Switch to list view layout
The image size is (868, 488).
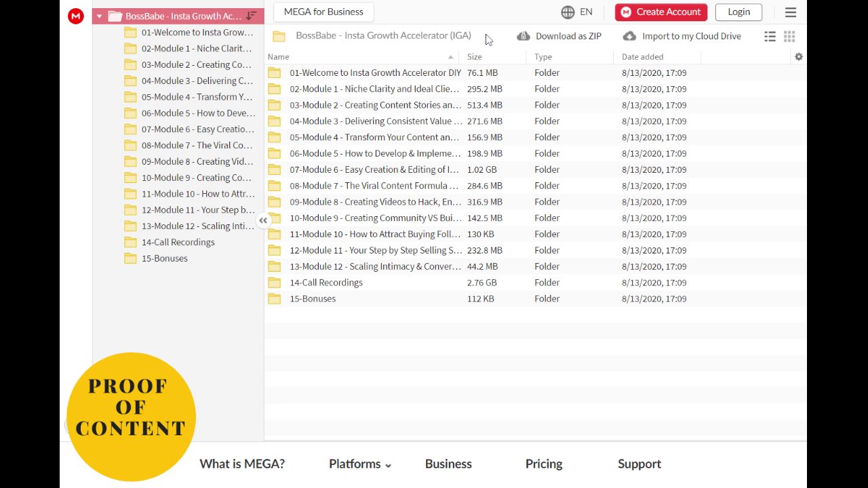tap(770, 37)
